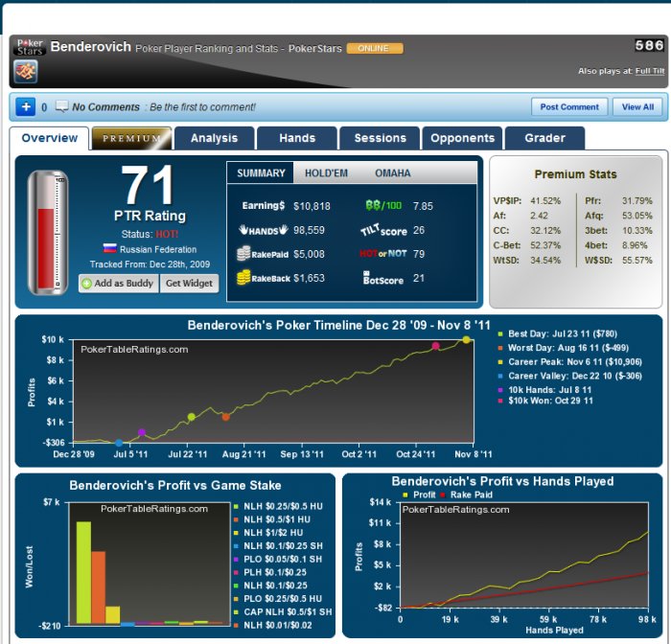Click the W$SD value 55.57%
671x644 pixels.
click(637, 260)
